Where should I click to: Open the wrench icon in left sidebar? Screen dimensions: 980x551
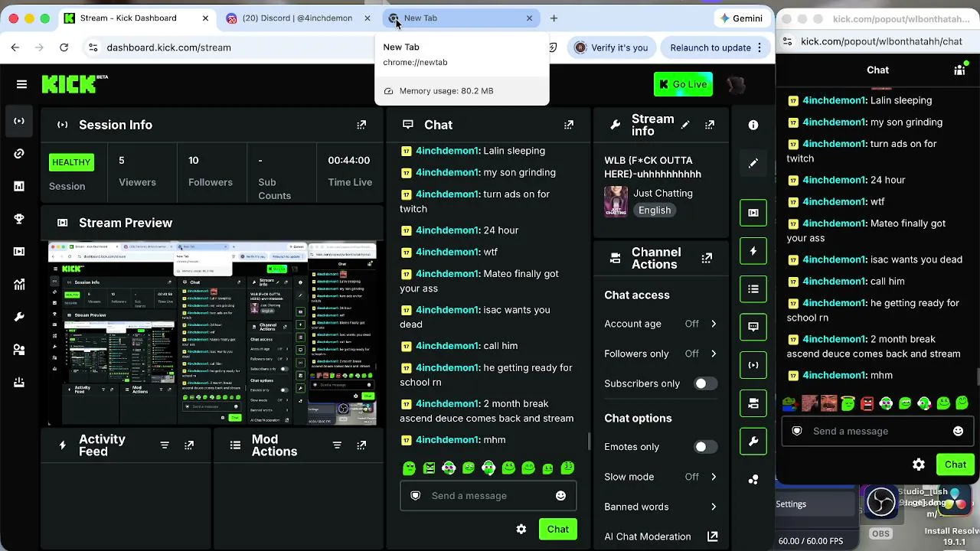[x=19, y=317]
